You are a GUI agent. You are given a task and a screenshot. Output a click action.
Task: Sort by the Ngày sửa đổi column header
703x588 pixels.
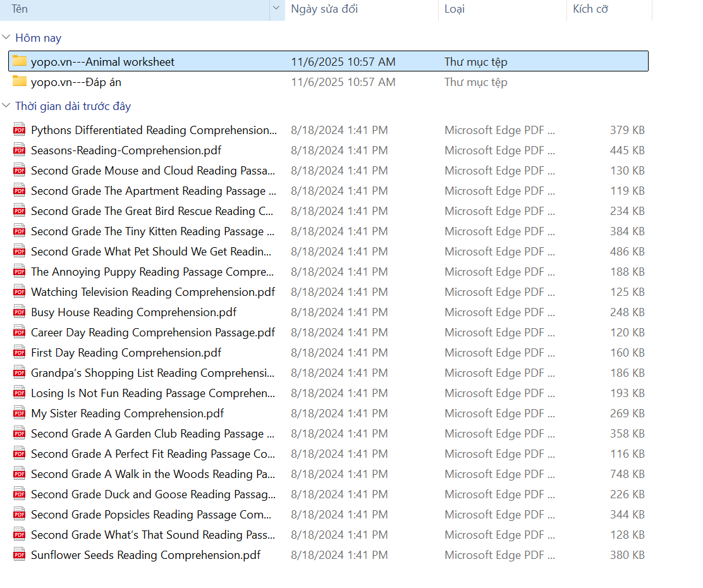324,9
